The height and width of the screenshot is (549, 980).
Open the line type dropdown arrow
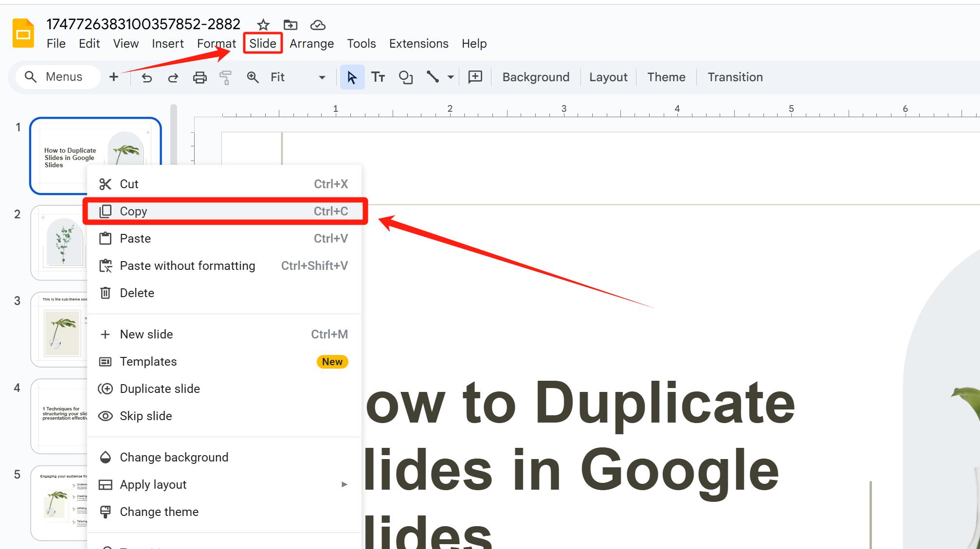point(451,77)
